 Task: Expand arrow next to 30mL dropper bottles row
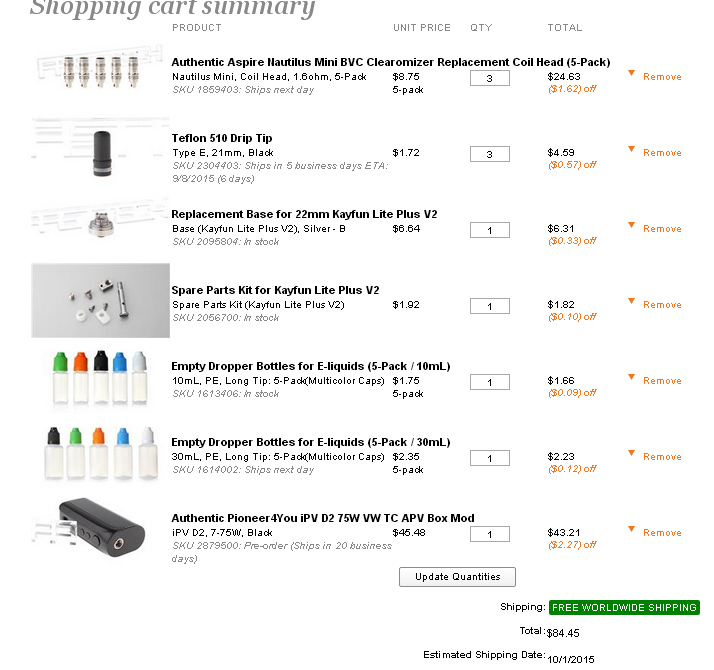[631, 453]
